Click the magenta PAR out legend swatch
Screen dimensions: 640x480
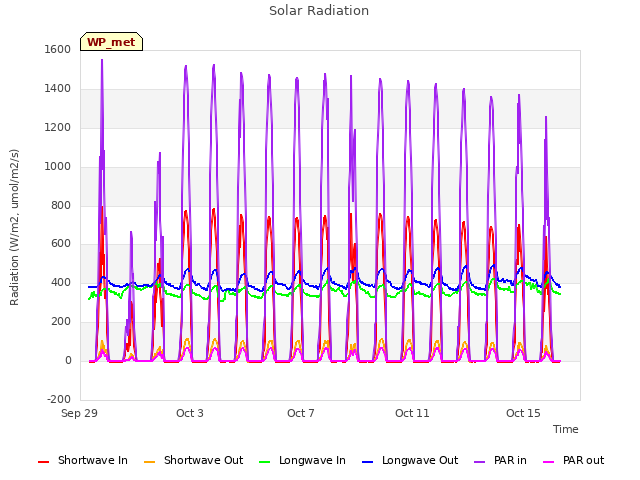(549, 462)
